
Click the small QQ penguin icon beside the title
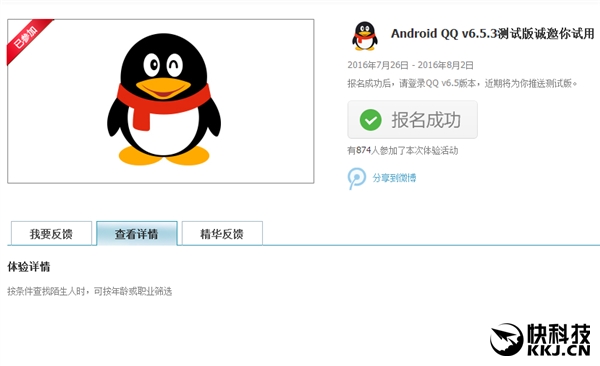[x=365, y=36]
